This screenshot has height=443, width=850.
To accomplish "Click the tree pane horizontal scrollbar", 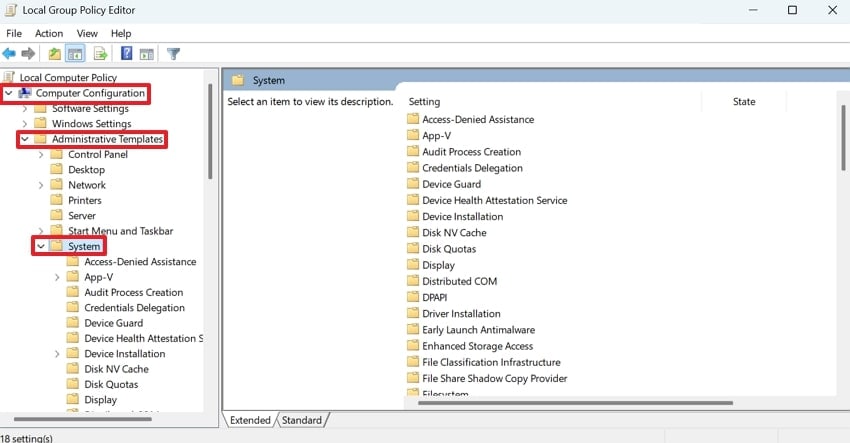I will click(83, 419).
